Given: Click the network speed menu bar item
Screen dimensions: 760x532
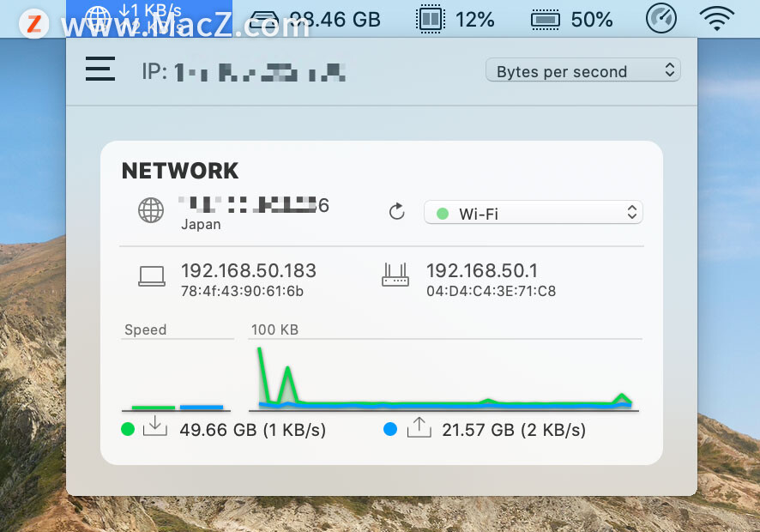Looking at the screenshot, I should pyautogui.click(x=149, y=18).
